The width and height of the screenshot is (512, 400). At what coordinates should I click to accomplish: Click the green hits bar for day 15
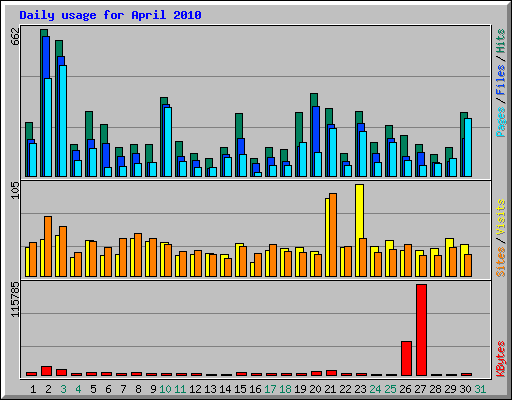(x=239, y=126)
